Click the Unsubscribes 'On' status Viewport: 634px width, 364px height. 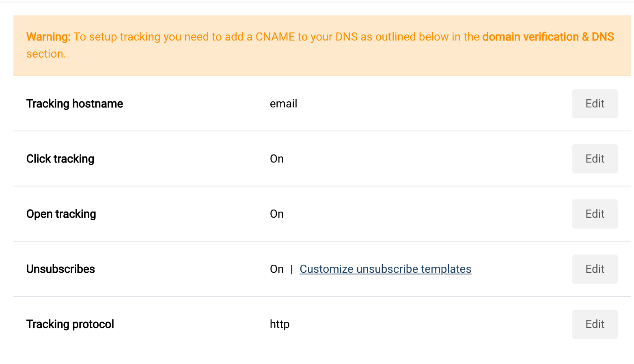[277, 269]
